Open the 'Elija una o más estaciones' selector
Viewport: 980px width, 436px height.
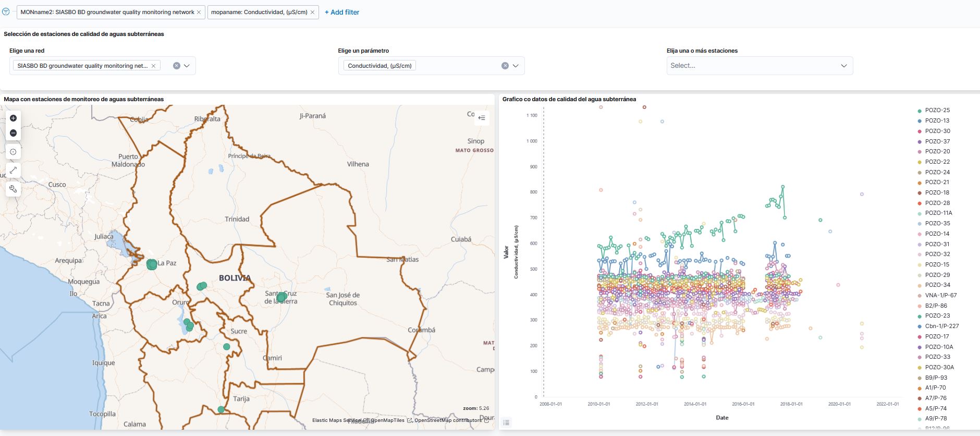point(759,66)
